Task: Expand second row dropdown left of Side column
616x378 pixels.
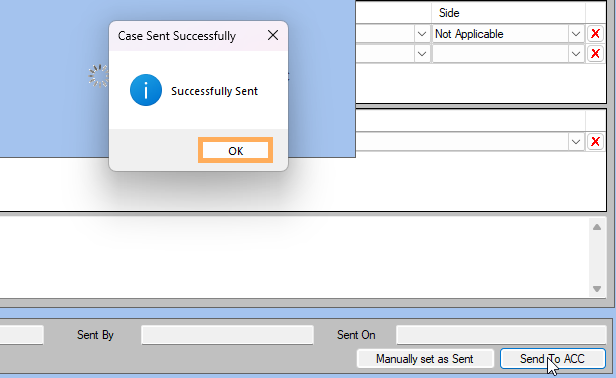Action: [422, 53]
